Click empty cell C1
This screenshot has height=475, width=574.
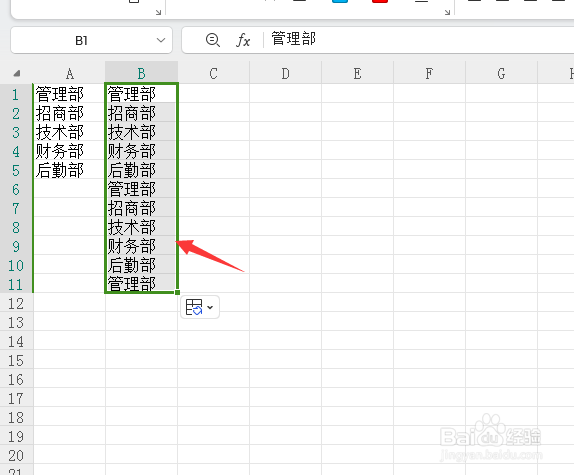[x=213, y=94]
